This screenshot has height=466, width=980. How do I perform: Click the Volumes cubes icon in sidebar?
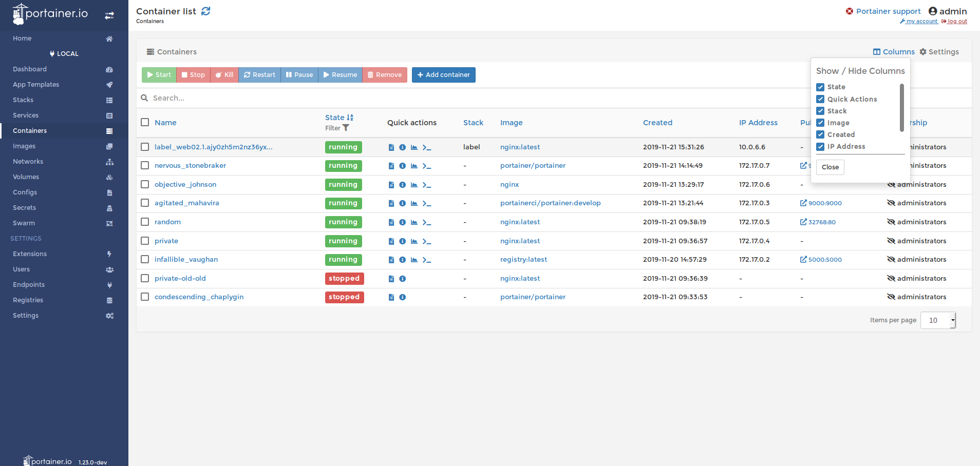[x=109, y=177]
